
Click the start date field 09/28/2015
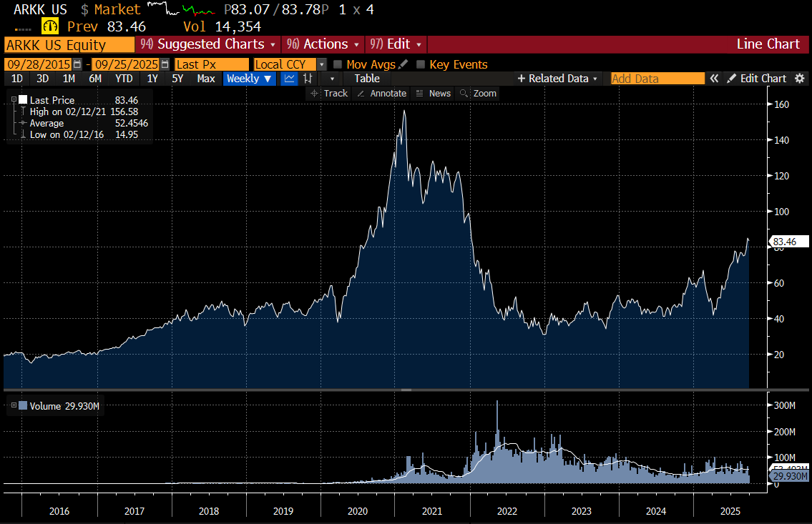(39, 64)
